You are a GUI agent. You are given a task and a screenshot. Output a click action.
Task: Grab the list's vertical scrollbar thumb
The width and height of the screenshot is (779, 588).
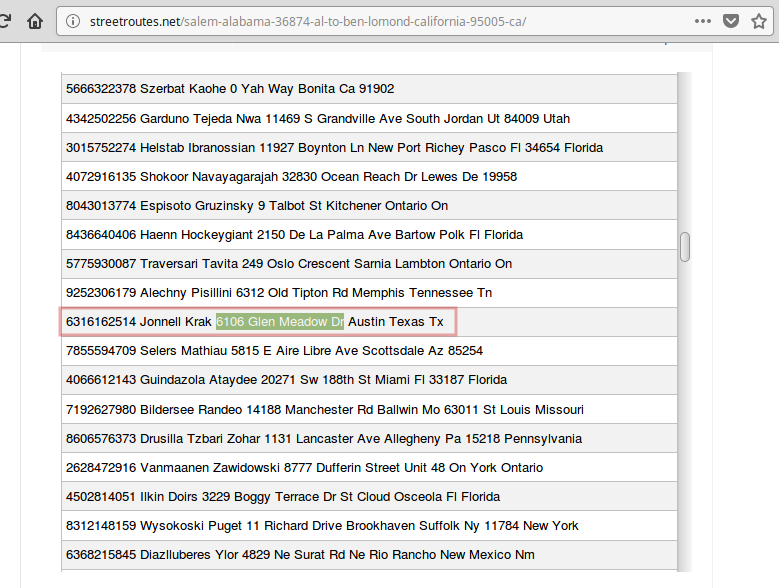coord(685,246)
